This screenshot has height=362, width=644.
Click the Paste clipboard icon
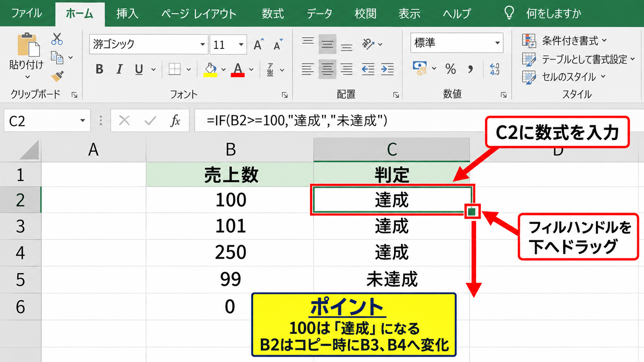(x=28, y=45)
